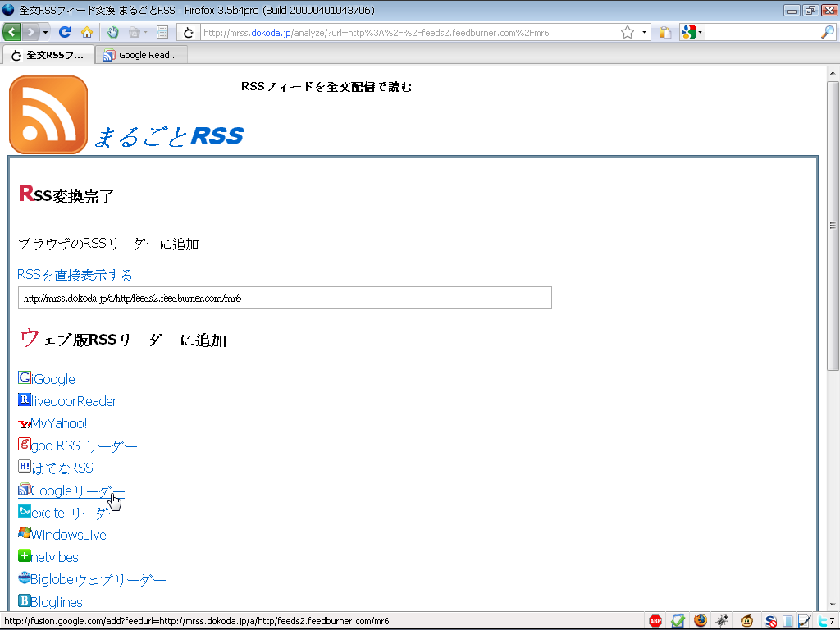
Task: Open the RSSを直接表示する link
Action: [x=75, y=275]
